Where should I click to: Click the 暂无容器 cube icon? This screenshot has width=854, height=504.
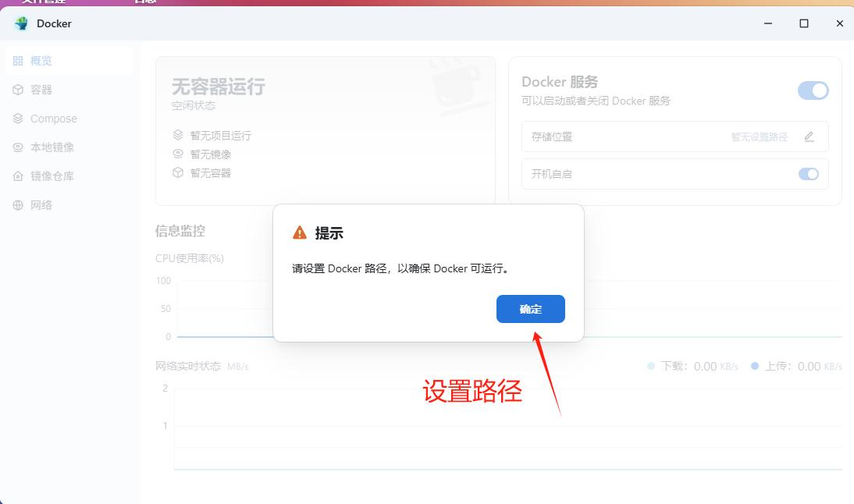point(178,172)
